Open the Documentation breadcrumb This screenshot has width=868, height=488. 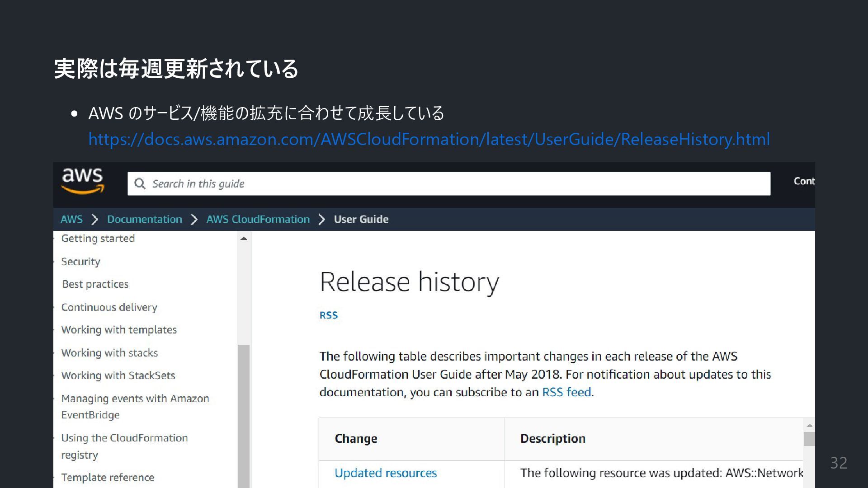144,219
